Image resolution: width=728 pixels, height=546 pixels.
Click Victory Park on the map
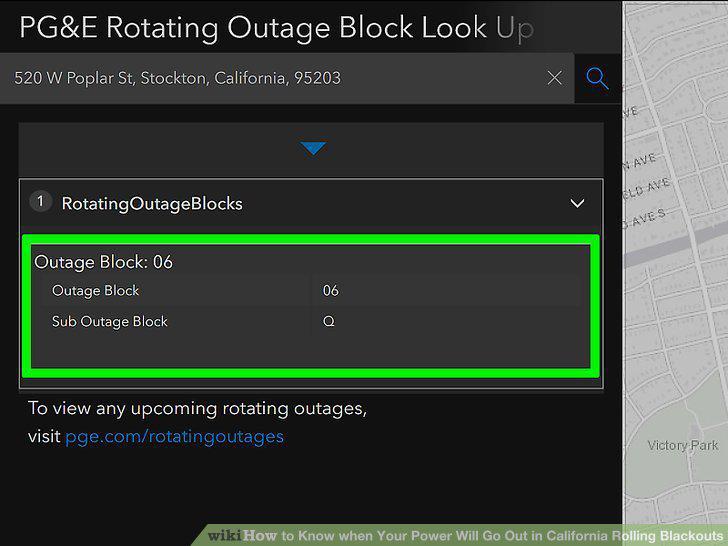682,445
